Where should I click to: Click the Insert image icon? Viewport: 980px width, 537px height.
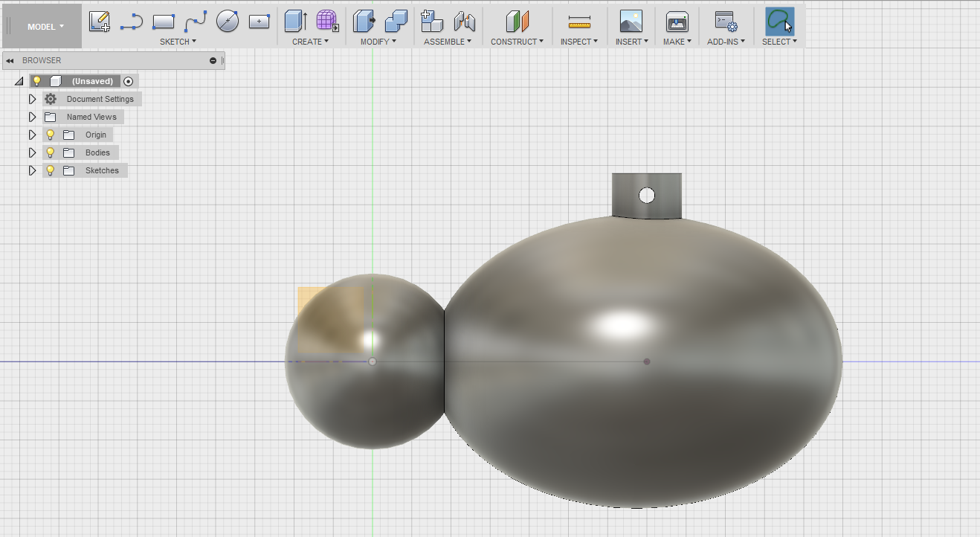(631, 22)
